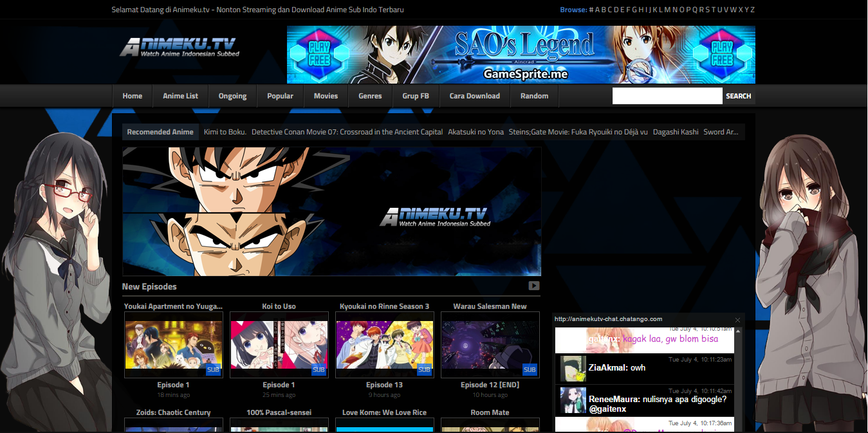Click the Warau Salesman New title
Image resolution: width=868 pixels, height=433 pixels.
[490, 306]
